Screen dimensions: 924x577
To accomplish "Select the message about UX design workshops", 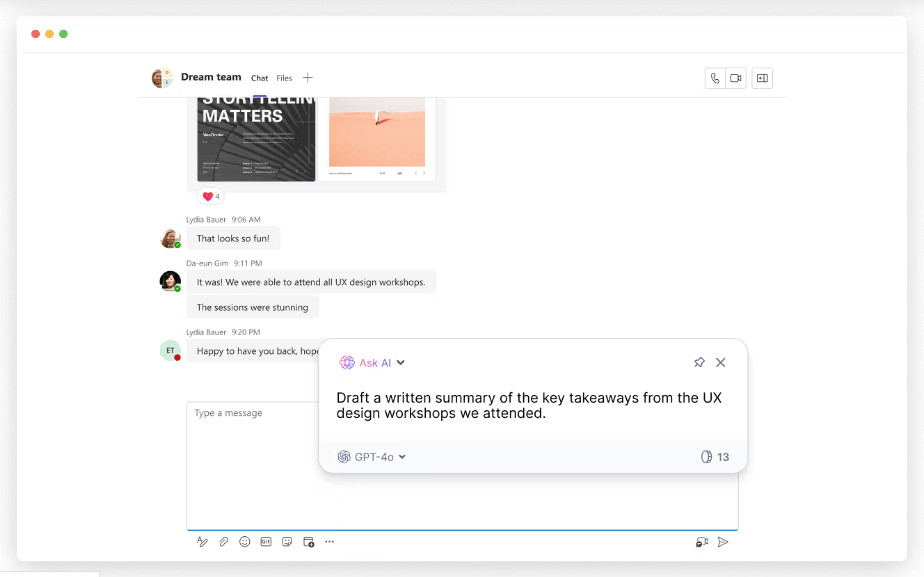I will click(x=311, y=282).
